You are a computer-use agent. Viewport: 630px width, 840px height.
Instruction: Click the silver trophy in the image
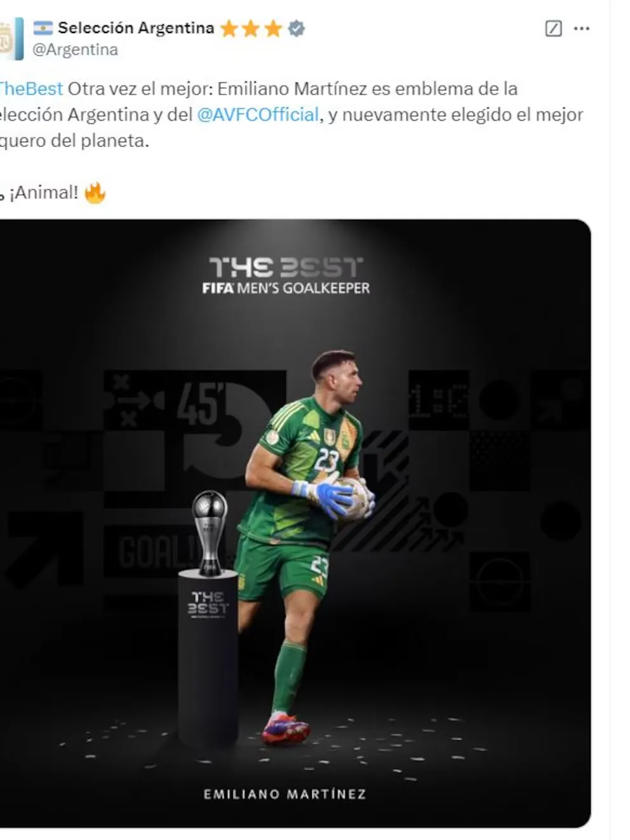pyautogui.click(x=210, y=533)
